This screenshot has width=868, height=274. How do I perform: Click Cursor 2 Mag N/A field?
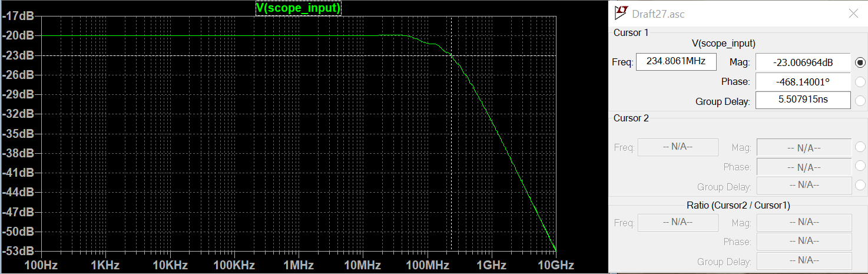pos(804,147)
